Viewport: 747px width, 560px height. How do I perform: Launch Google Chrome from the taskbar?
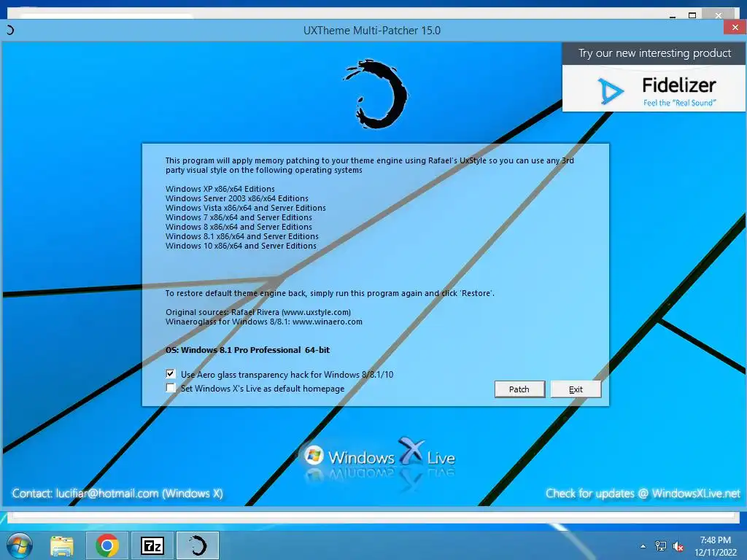[107, 545]
